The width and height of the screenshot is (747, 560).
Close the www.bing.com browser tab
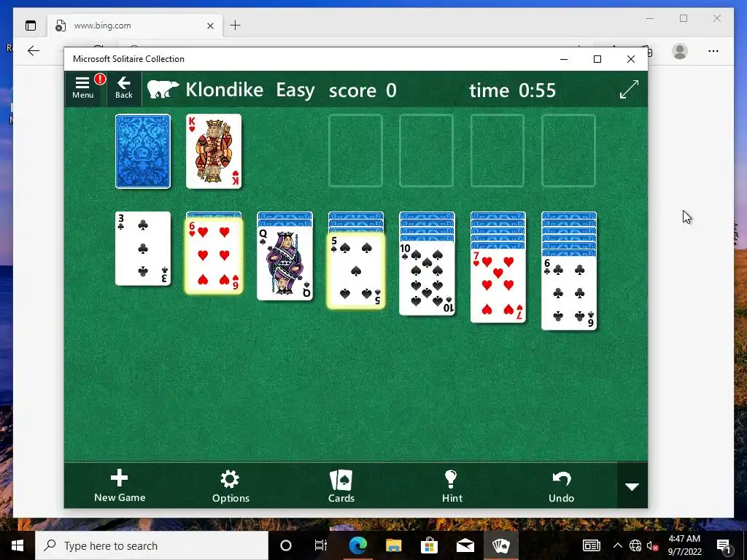click(210, 26)
